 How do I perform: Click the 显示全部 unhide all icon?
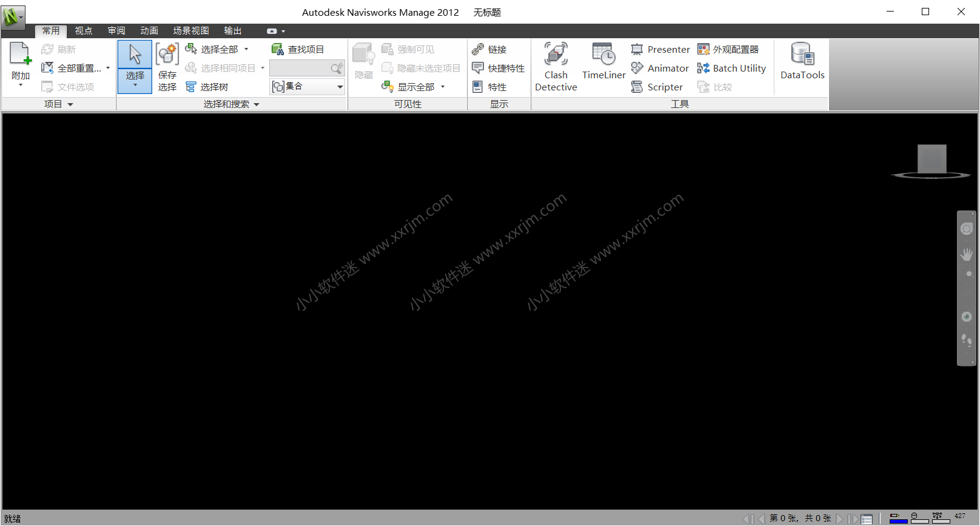(x=388, y=87)
